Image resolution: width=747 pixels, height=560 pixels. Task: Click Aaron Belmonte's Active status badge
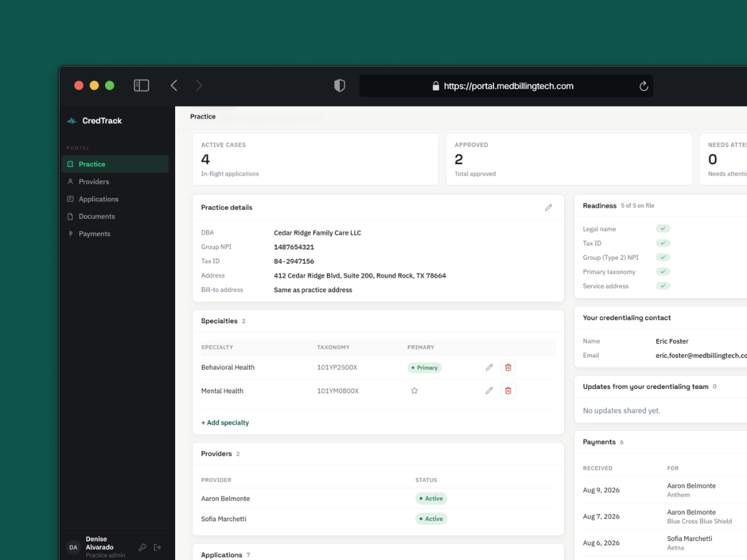[431, 498]
